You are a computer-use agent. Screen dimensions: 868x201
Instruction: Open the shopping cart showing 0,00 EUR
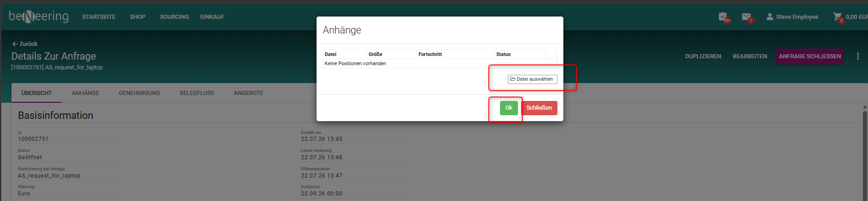(x=851, y=17)
